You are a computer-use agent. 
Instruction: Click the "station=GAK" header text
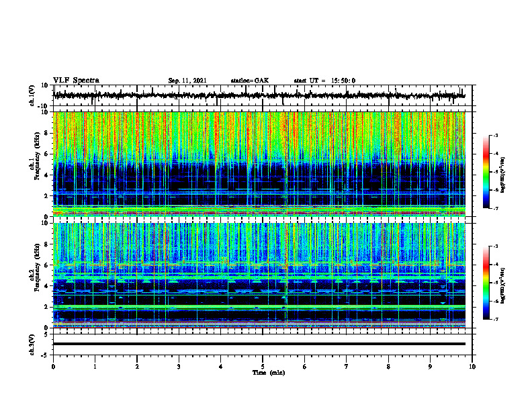coord(250,81)
